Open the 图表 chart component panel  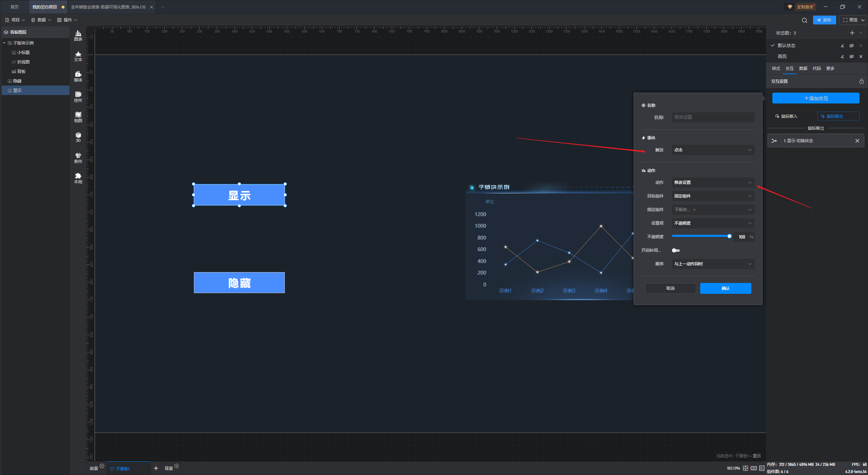pyautogui.click(x=78, y=35)
